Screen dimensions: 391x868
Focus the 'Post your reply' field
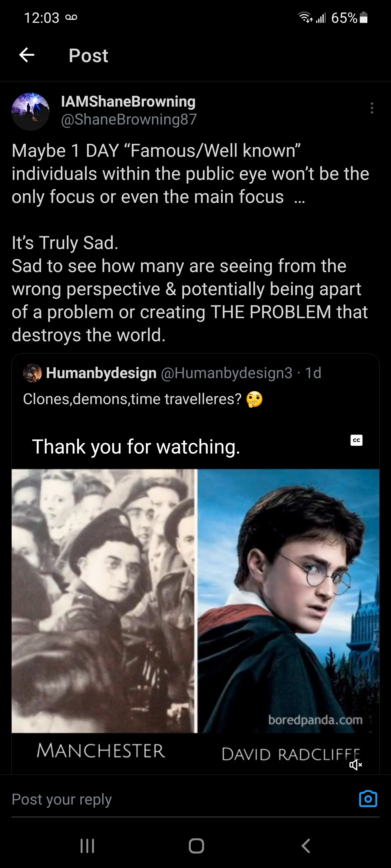click(x=169, y=799)
